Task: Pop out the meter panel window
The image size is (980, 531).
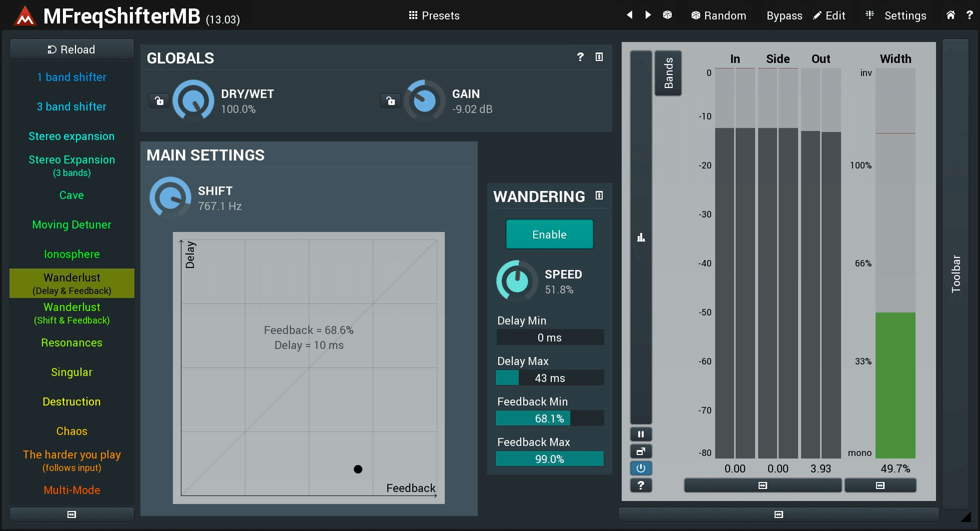Action: [x=641, y=451]
